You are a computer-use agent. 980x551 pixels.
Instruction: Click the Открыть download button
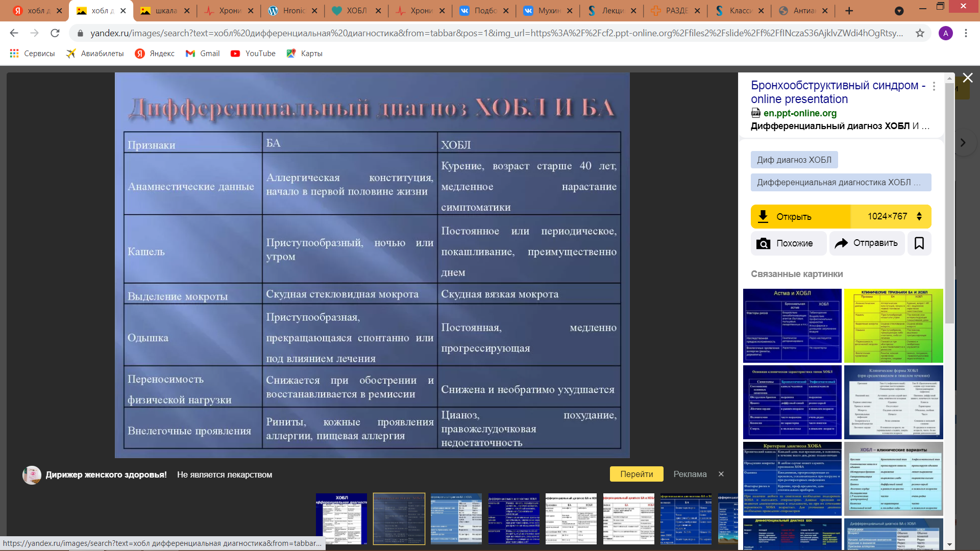click(800, 217)
